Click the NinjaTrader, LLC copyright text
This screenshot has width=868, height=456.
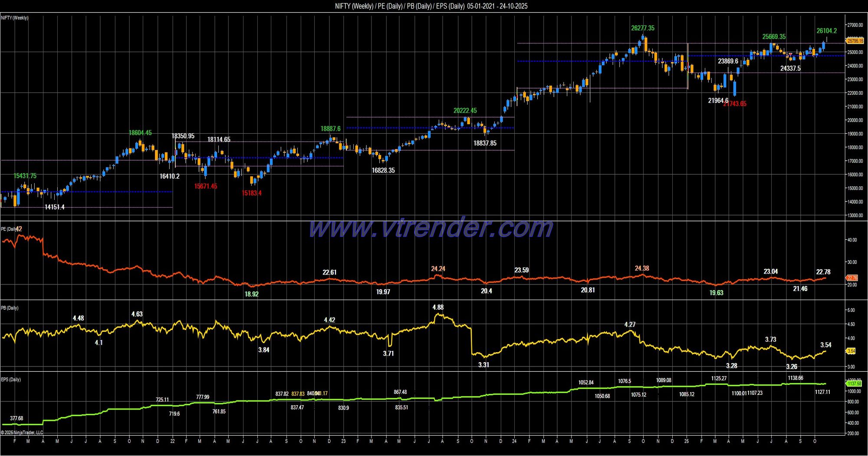point(22,433)
